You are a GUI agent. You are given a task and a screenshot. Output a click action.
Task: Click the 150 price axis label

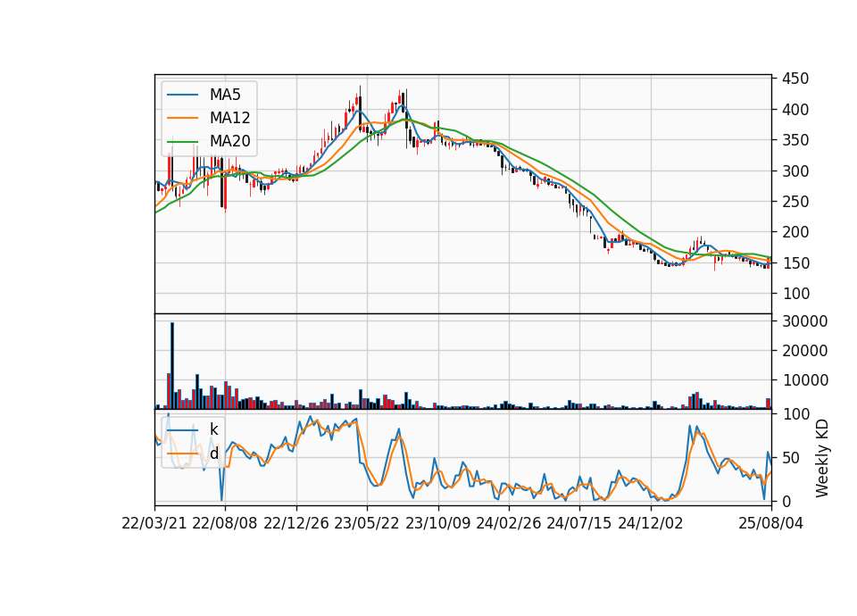(795, 262)
